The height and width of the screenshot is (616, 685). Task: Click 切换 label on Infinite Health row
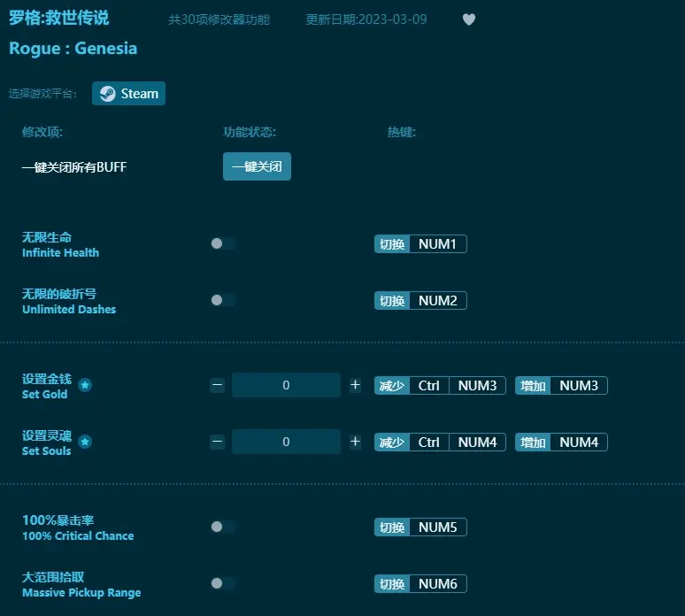tap(392, 243)
